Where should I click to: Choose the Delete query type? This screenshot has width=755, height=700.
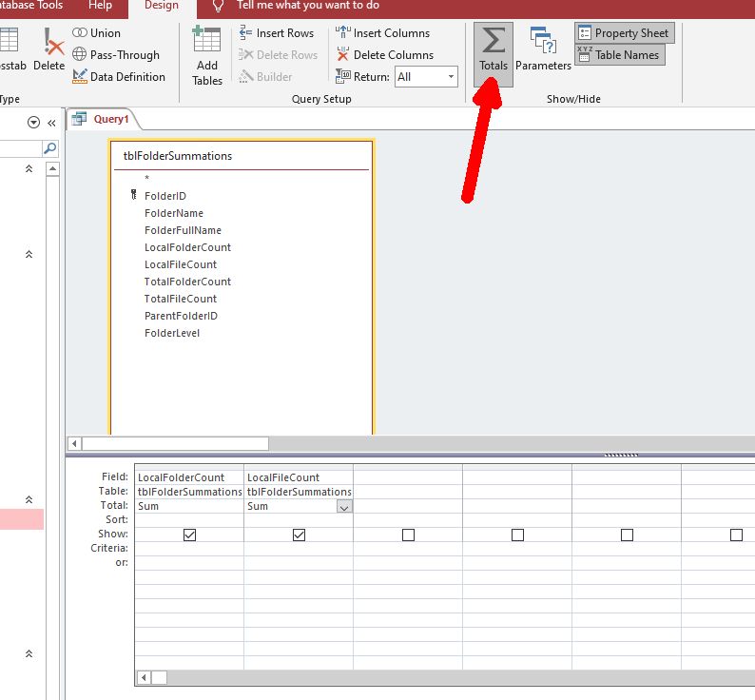[49, 49]
